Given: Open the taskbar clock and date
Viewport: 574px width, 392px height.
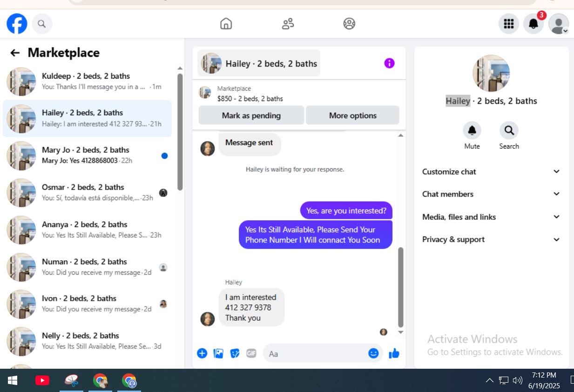Looking at the screenshot, I should [544, 380].
